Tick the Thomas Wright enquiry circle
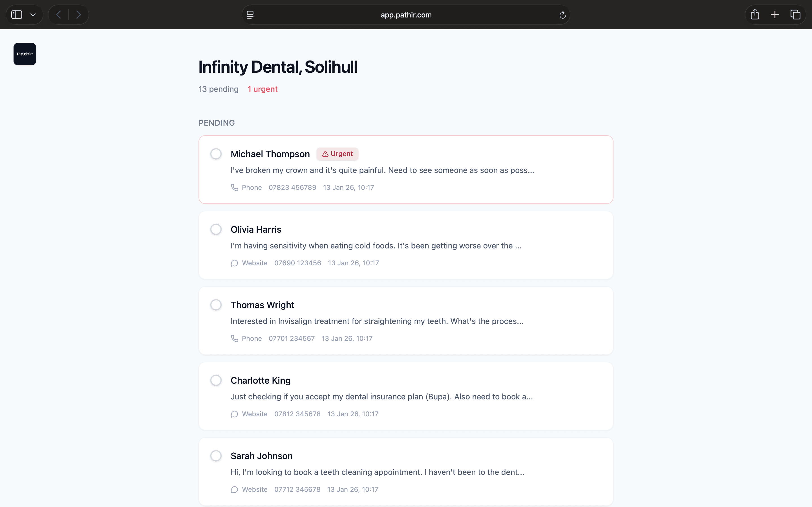Screen dimensions: 812x507 click(x=216, y=305)
